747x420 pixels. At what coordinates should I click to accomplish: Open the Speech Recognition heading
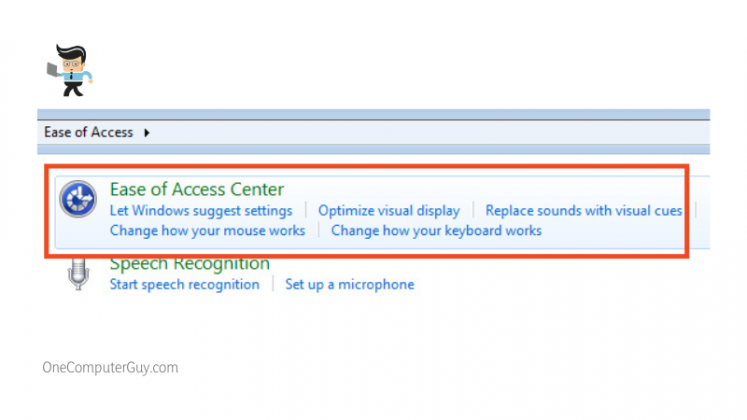click(189, 264)
